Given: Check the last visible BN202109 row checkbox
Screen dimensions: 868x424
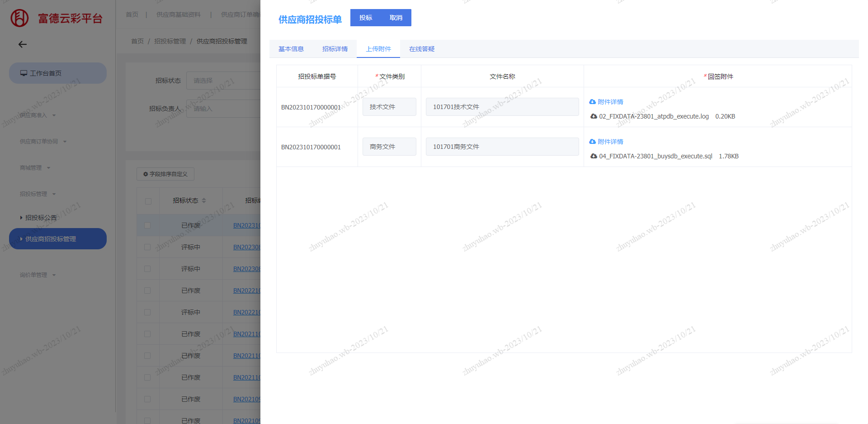Looking at the screenshot, I should point(147,421).
